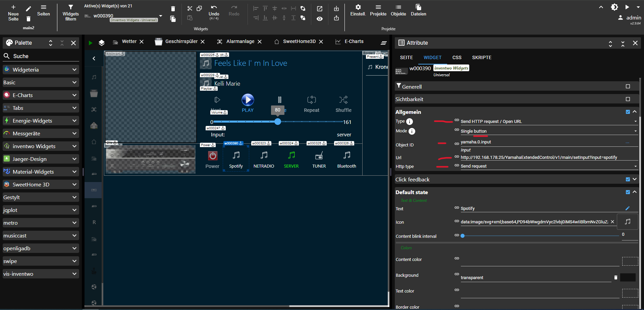Expand the Widgeteria palette group
Viewport: 644px width, 310px height.
point(41,70)
